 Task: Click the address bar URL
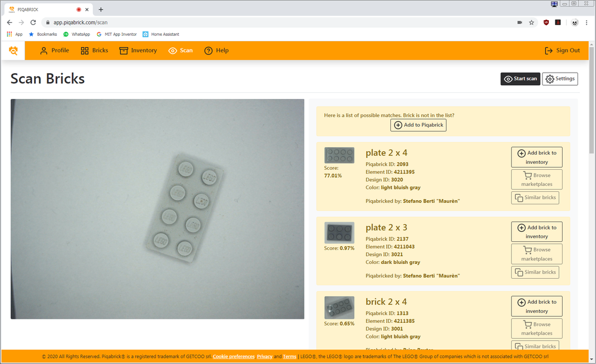pos(80,23)
